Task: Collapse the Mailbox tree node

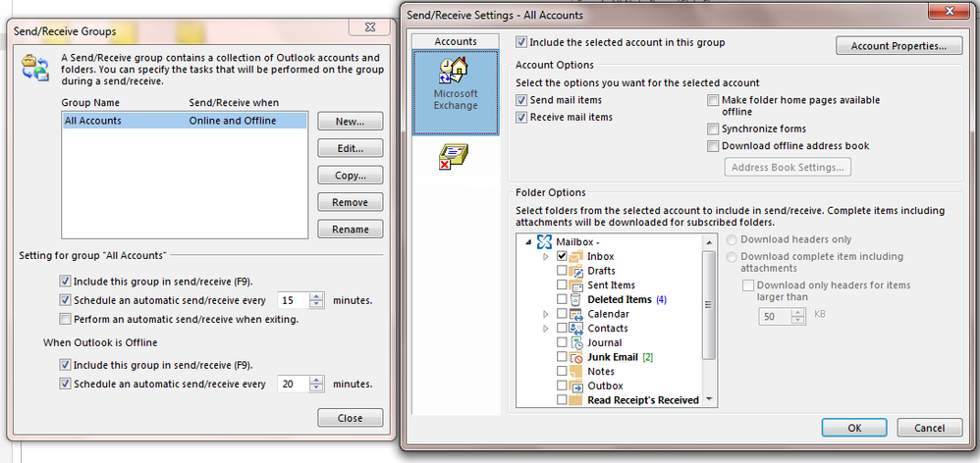Action: pos(528,241)
